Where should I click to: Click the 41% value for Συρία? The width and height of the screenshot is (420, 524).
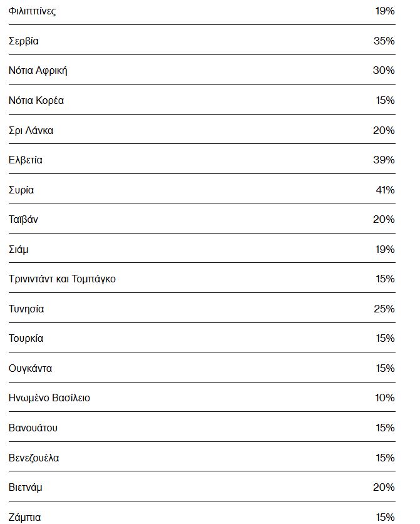coord(385,190)
